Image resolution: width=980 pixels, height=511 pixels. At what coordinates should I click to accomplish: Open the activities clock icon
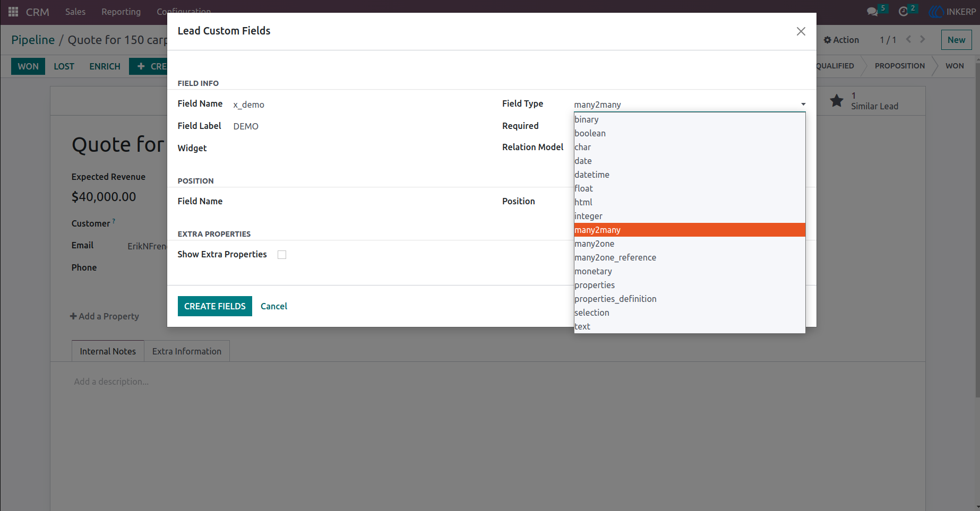coord(903,12)
